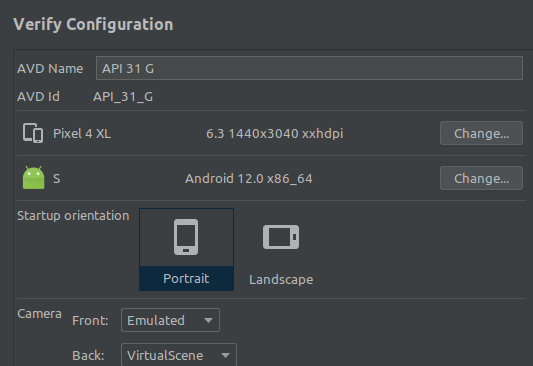Change the Android 12.0 system image

click(481, 178)
